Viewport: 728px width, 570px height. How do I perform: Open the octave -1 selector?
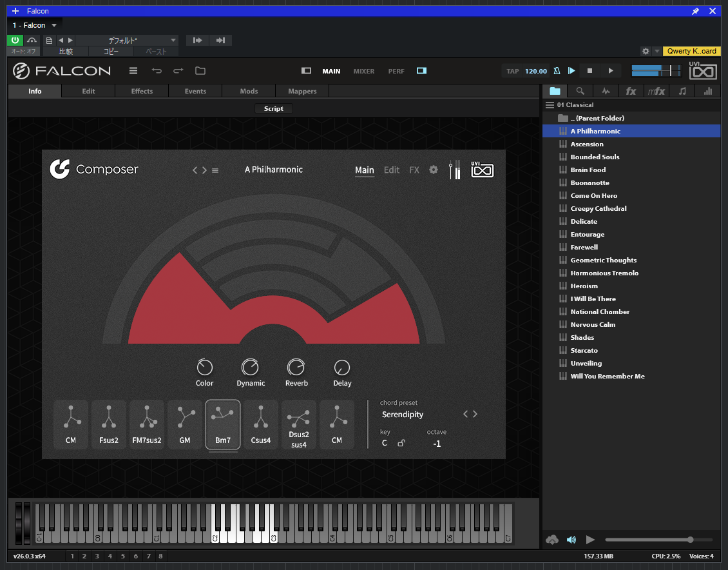(x=437, y=444)
